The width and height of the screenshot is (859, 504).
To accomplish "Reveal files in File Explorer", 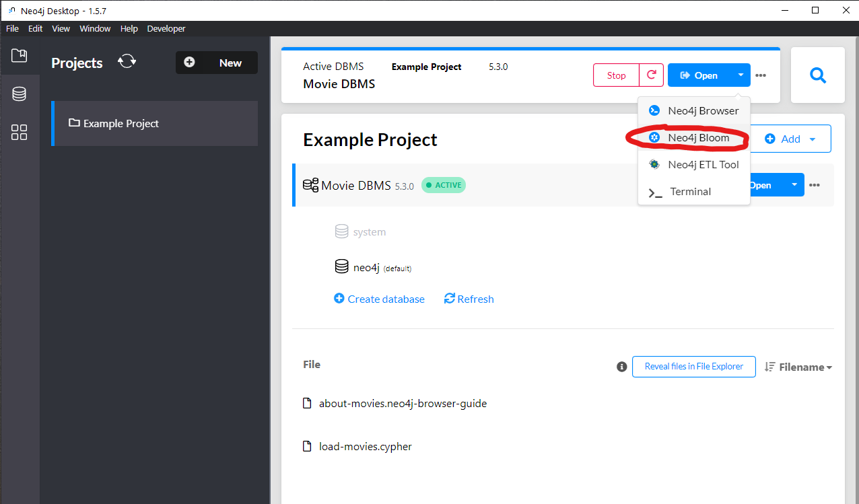I will click(x=693, y=367).
